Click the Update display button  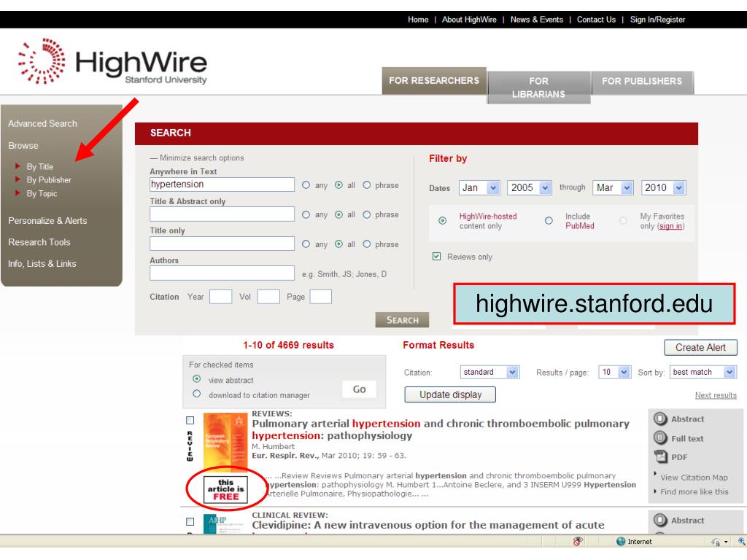(x=450, y=394)
